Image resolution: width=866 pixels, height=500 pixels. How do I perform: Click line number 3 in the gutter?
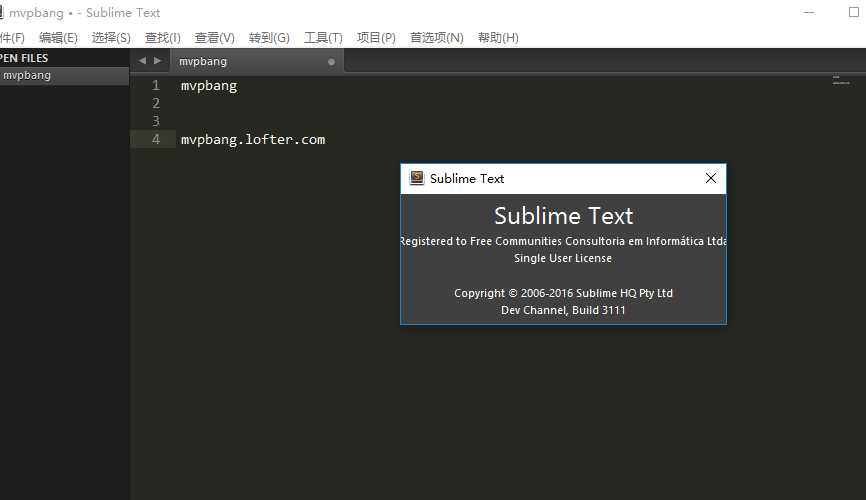[x=156, y=121]
